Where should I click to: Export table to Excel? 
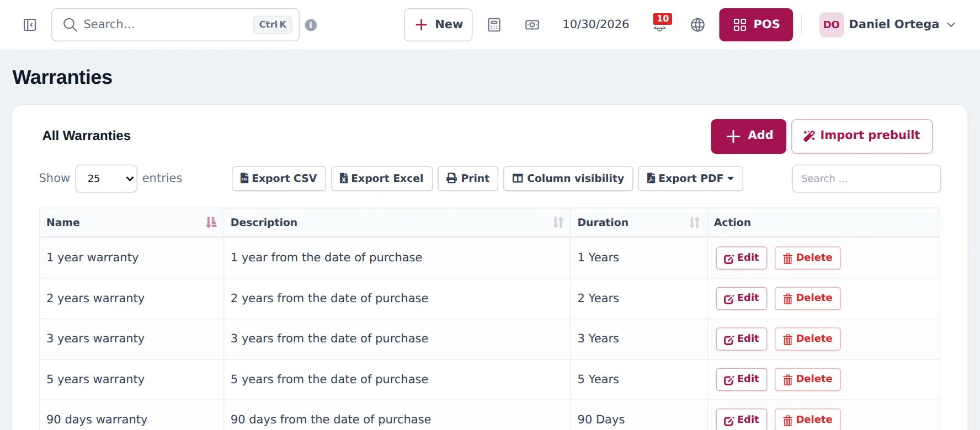click(x=382, y=179)
